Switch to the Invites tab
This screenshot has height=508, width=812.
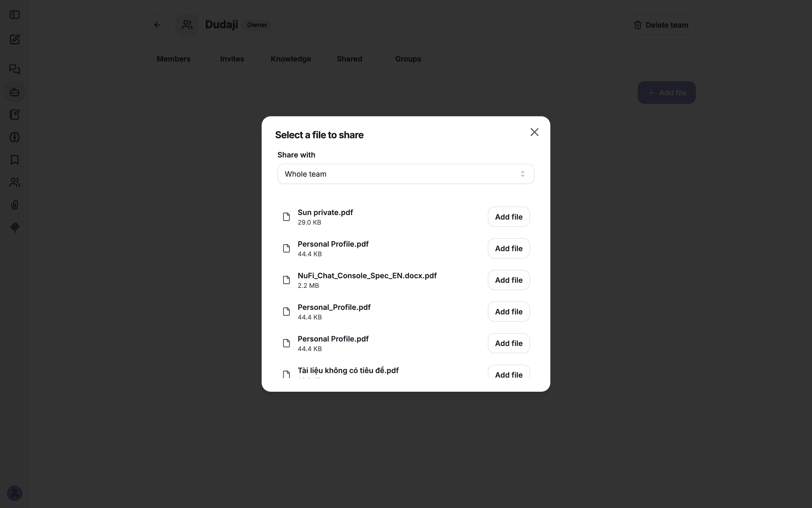tap(232, 59)
